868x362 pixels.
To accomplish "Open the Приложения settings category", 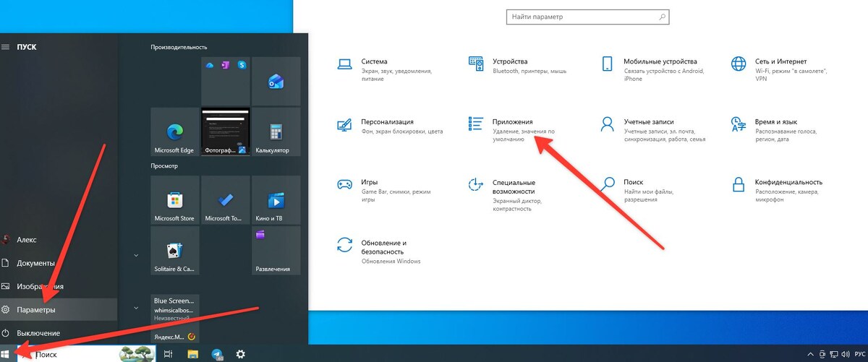I will [514, 130].
